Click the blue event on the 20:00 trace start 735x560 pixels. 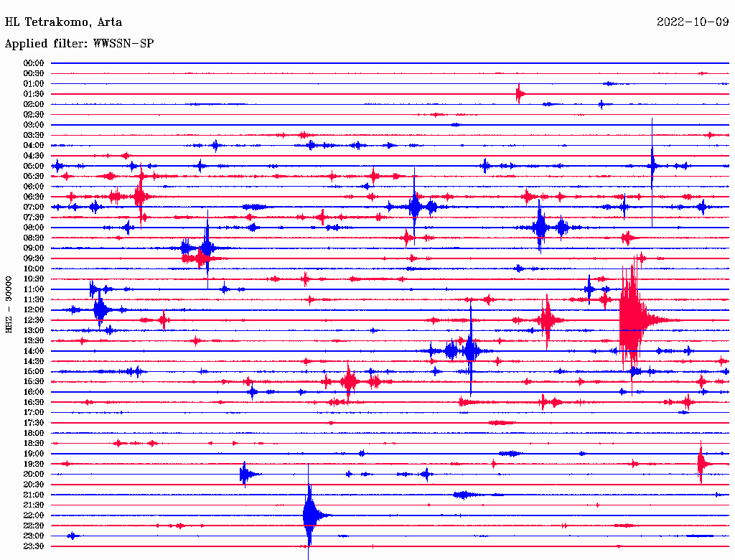pyautogui.click(x=245, y=474)
